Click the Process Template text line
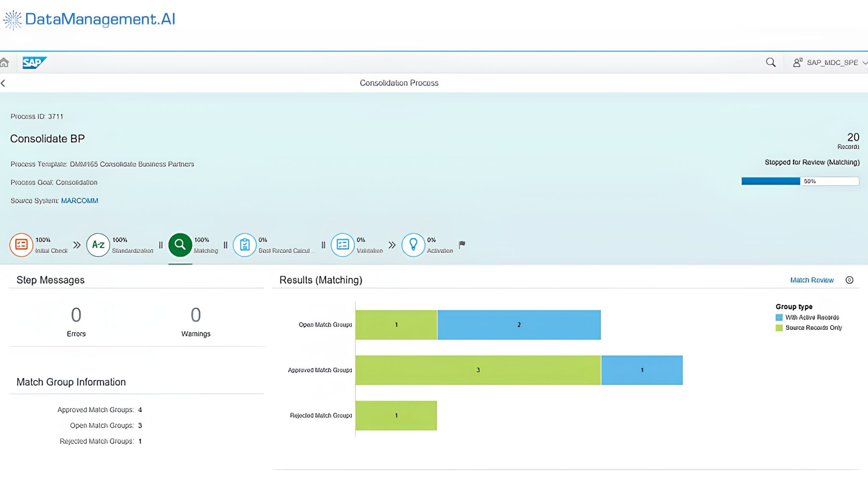 (102, 164)
